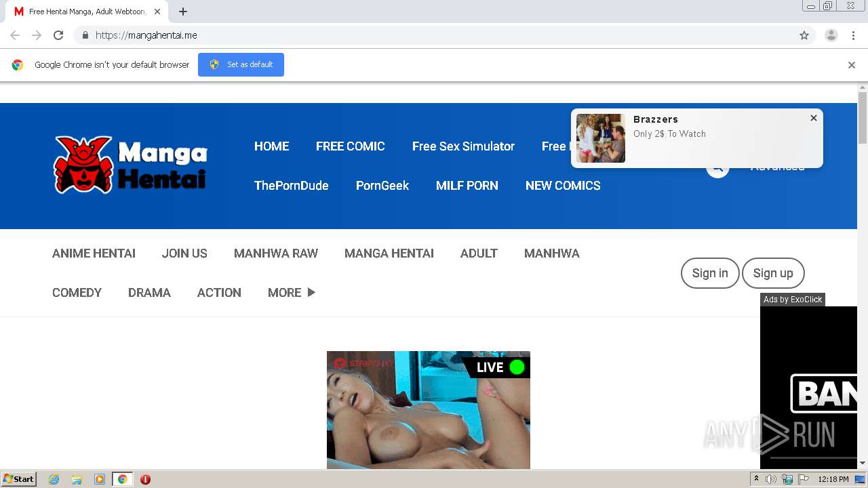The width and height of the screenshot is (868, 488).
Task: Reload the current page
Action: (58, 35)
